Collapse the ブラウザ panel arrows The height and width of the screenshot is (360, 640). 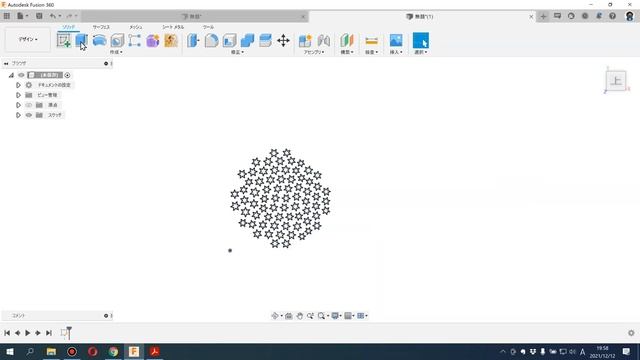coord(6,64)
